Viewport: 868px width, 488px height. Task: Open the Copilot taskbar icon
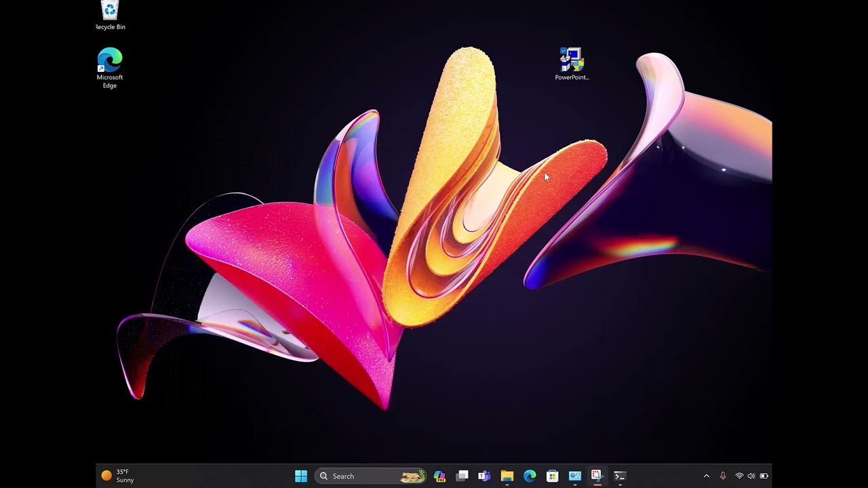tap(439, 476)
